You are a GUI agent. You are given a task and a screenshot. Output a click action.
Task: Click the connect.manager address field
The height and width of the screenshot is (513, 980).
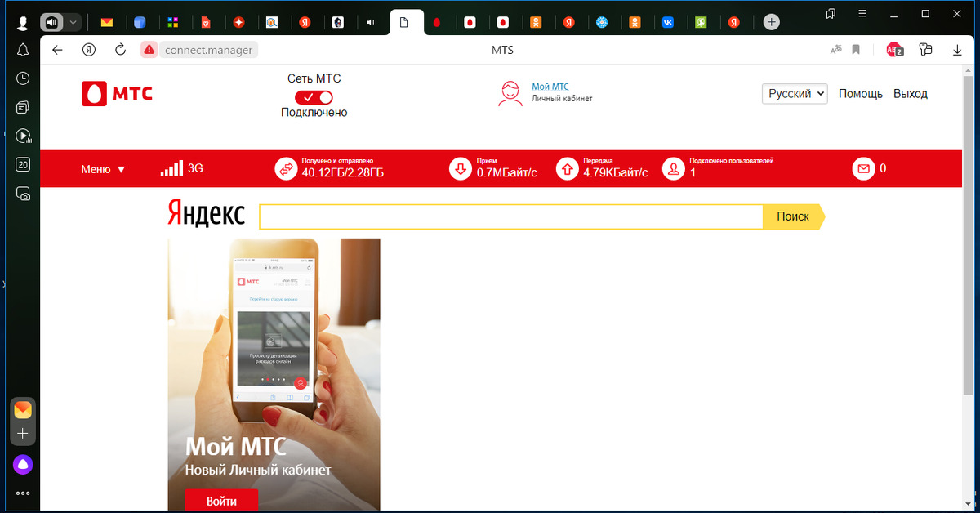click(x=210, y=50)
